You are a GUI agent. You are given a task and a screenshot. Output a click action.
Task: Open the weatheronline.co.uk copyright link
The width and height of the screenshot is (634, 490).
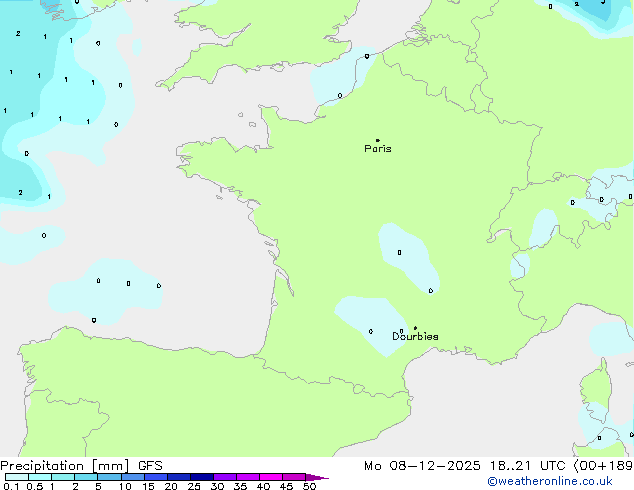click(x=550, y=481)
